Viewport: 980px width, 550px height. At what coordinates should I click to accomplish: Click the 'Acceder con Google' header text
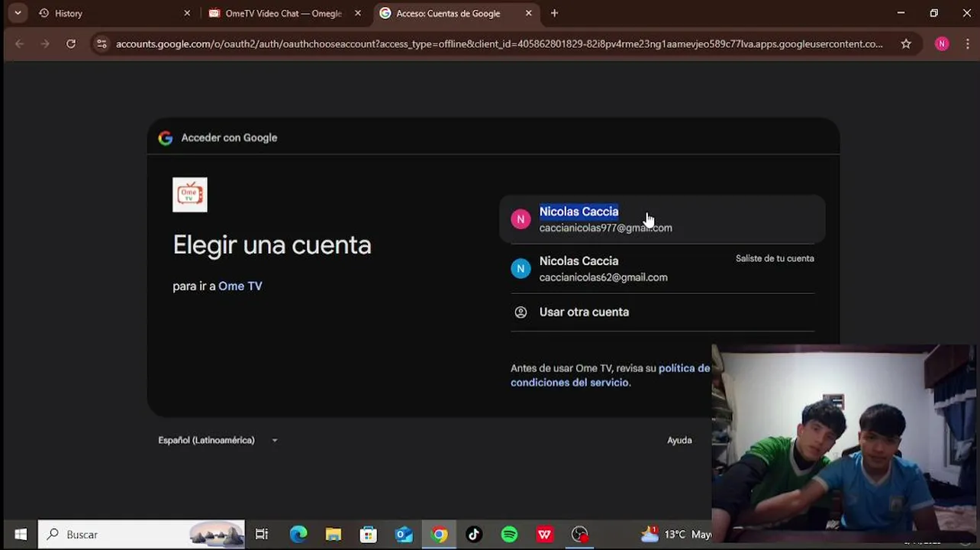tap(229, 138)
